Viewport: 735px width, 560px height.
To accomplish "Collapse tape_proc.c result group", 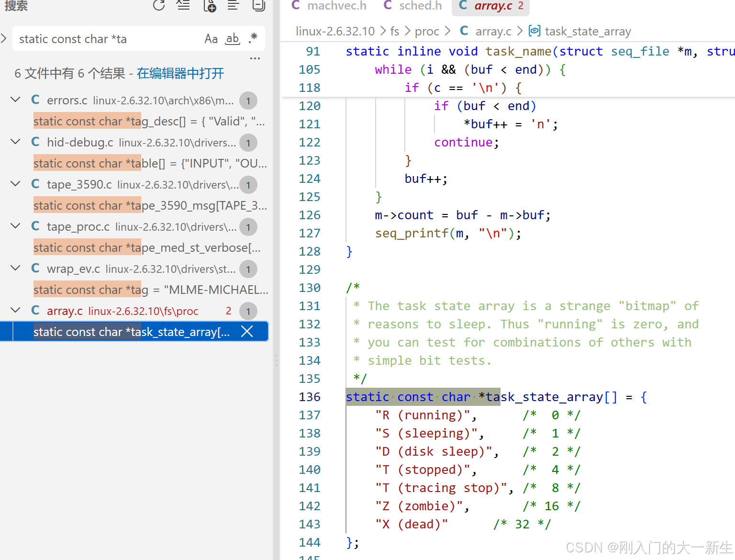I will [x=15, y=226].
